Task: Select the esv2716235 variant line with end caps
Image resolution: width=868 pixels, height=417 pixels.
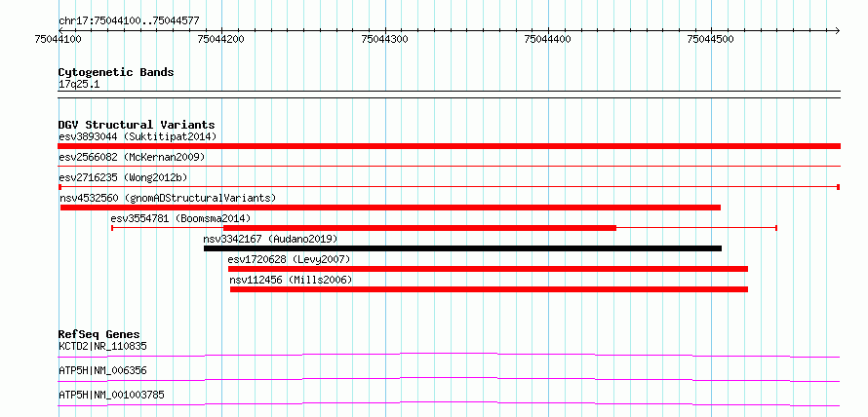Action: click(449, 187)
